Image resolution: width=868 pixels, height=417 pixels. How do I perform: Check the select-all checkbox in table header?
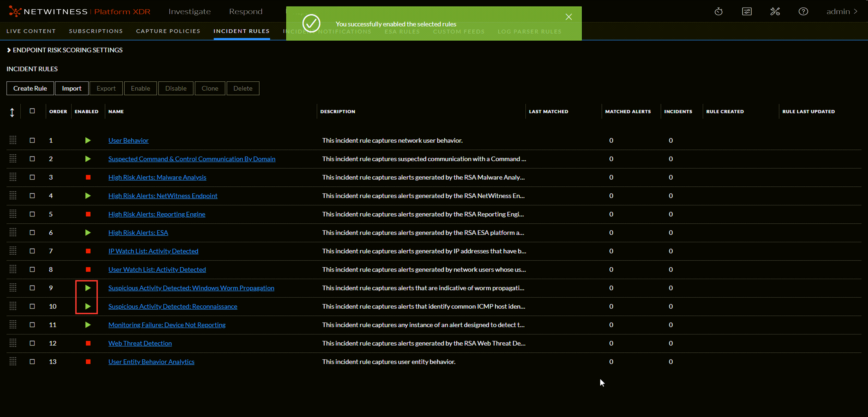[32, 111]
